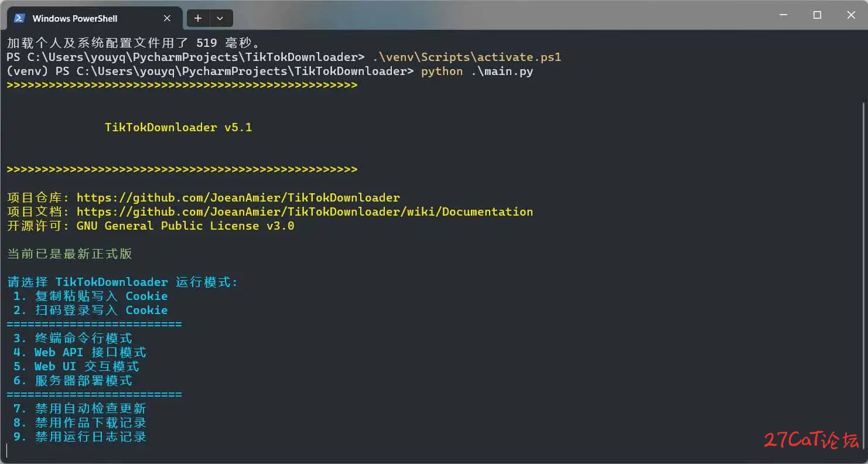Maximize the terminal window
The width and height of the screenshot is (868, 464).
pyautogui.click(x=817, y=15)
